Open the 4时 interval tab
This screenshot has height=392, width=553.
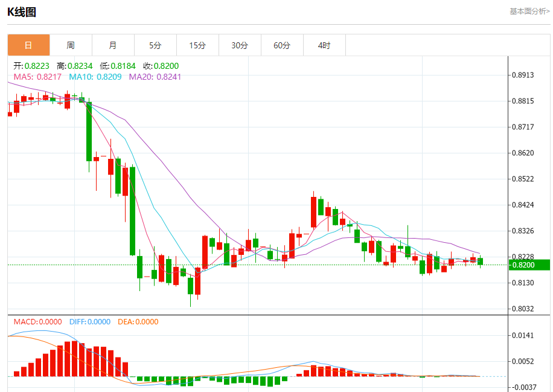325,45
